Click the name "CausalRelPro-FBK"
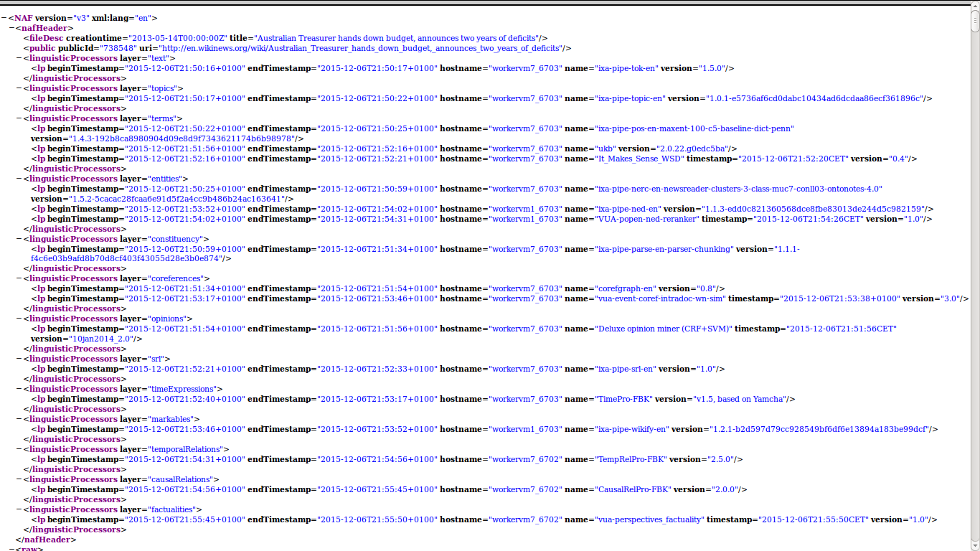 point(632,489)
